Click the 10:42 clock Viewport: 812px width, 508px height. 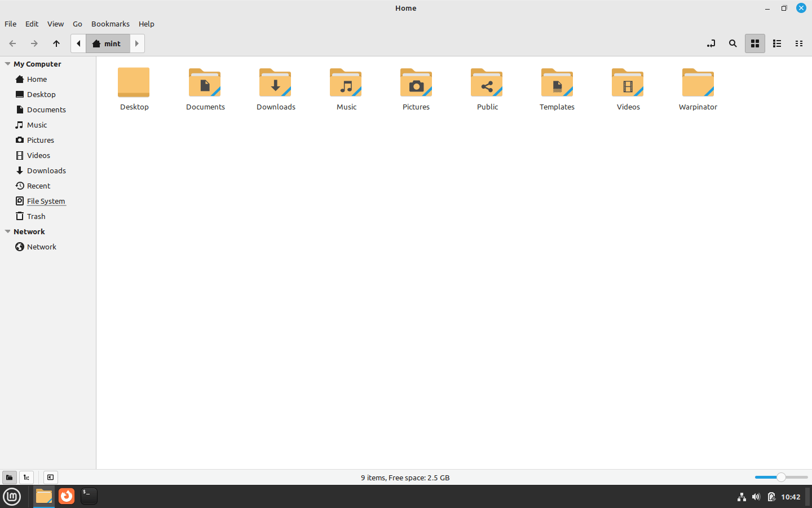coord(791,497)
